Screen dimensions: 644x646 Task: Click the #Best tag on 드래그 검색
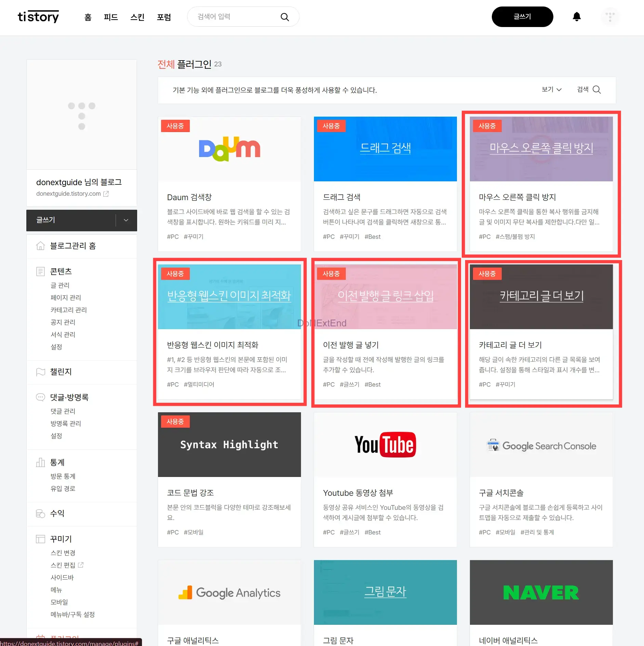pos(372,237)
